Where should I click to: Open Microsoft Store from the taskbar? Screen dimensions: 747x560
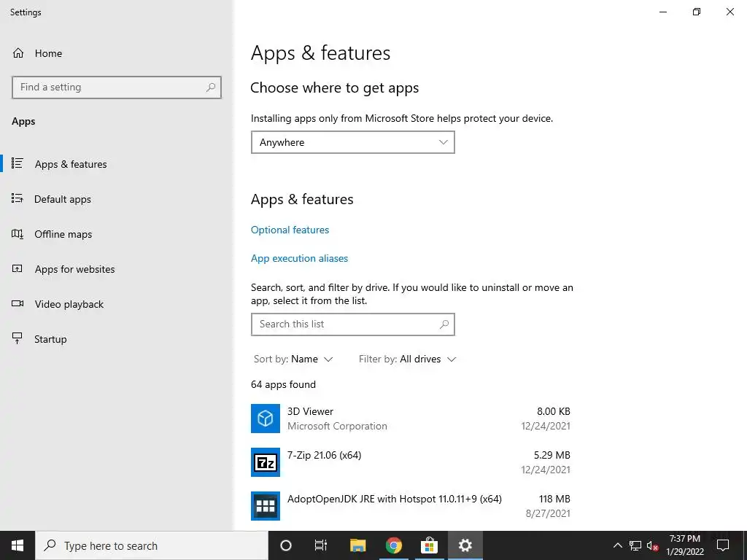[429, 545]
